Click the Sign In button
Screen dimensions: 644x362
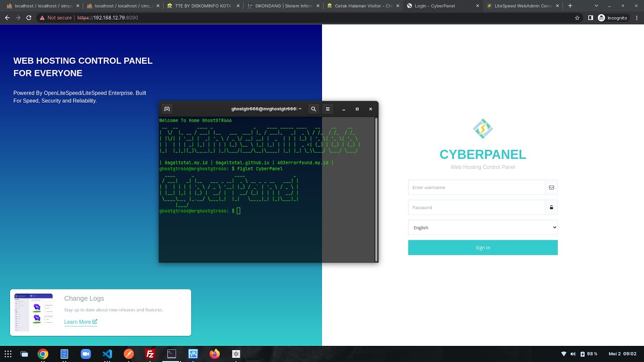coord(482,247)
